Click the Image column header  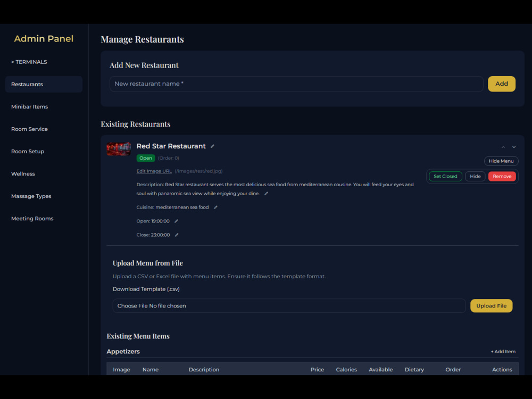click(121, 370)
